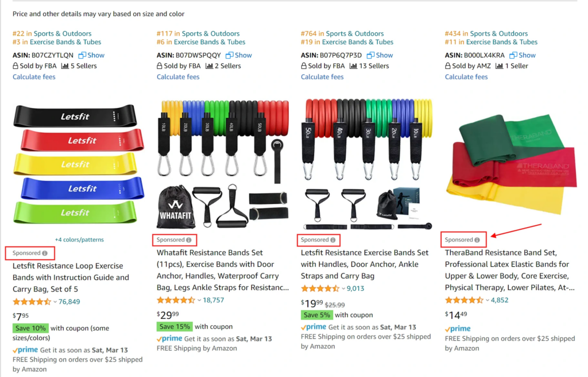
Task: Click the Sponsored info icon on Whatafit listing
Action: [189, 240]
